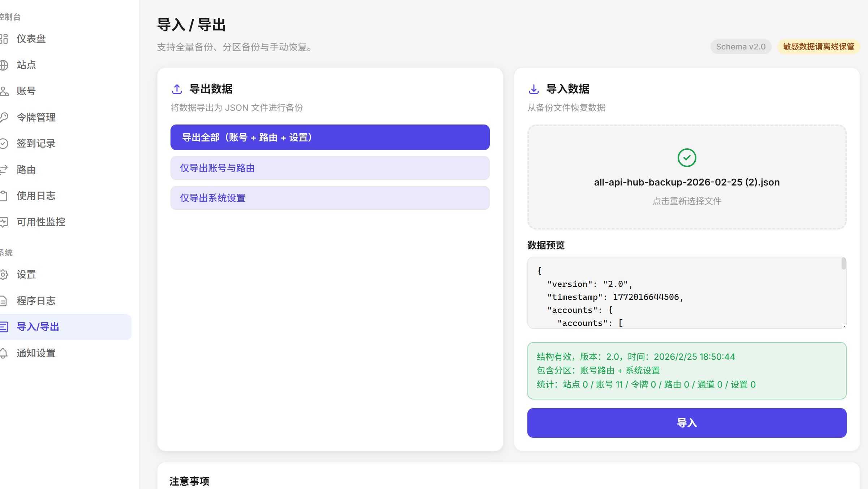Click the "timestamp": 1772016644506 line
Viewport: 868px width, 489px height.
615,297
